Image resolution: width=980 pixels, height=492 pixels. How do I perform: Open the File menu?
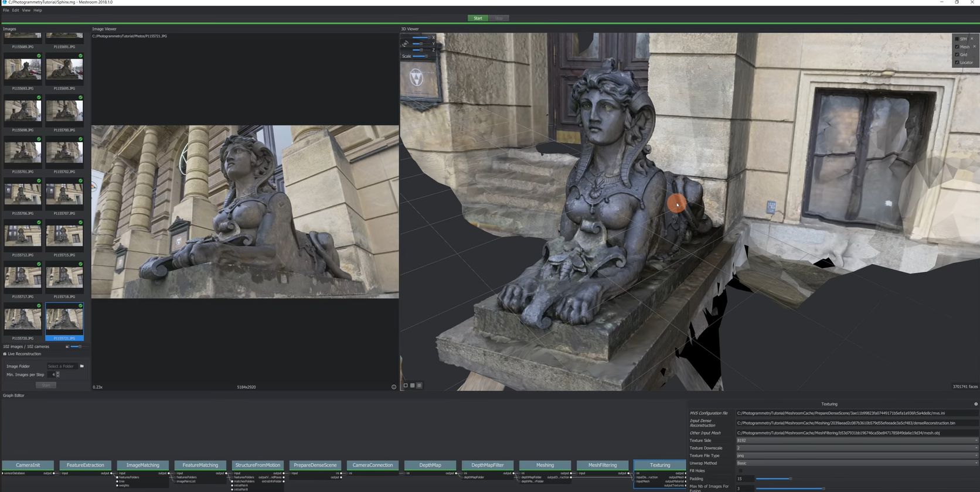[6, 10]
